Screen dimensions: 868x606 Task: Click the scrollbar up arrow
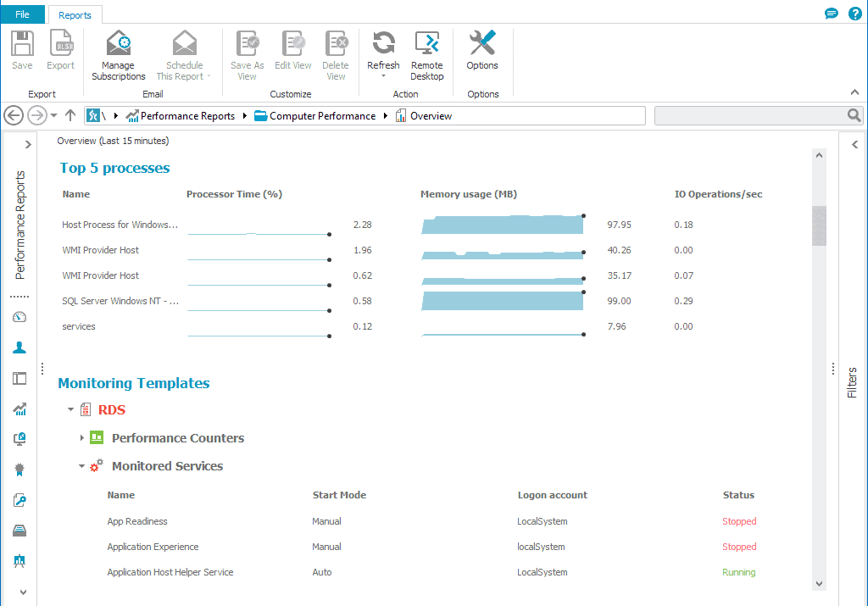tap(820, 155)
